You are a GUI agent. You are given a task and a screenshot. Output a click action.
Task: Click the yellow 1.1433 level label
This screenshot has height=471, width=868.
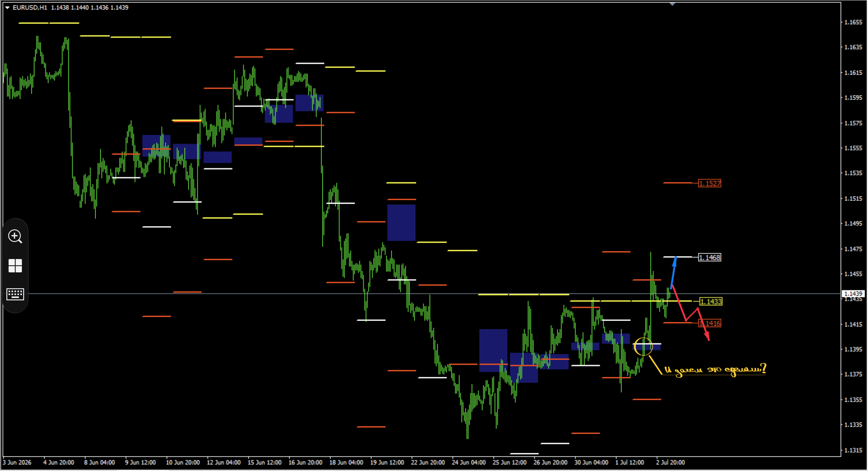[711, 301]
